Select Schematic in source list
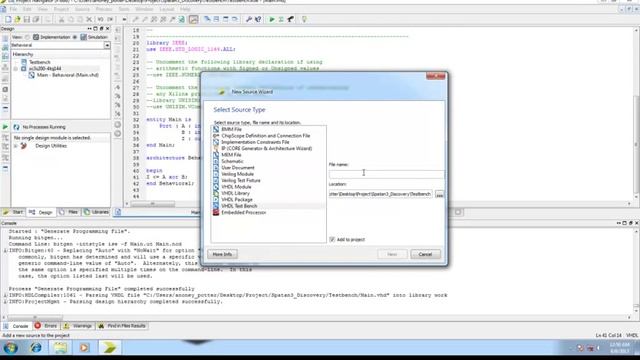This screenshot has width=640, height=360. [232, 161]
